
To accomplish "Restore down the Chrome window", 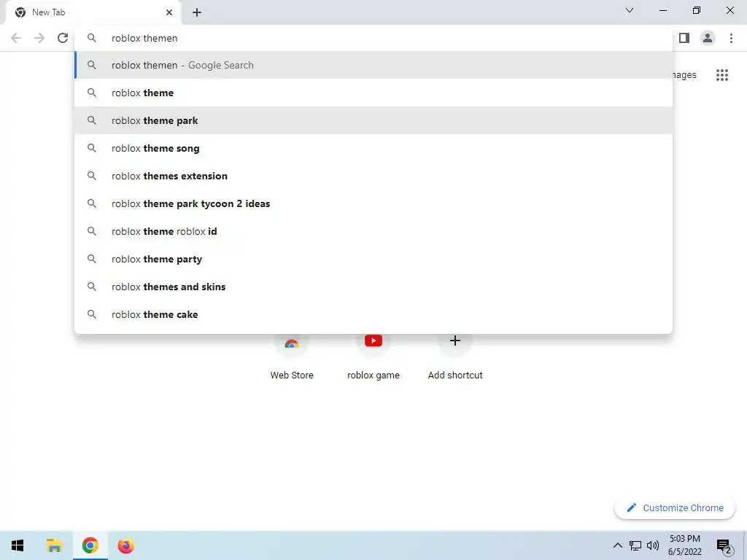I will pos(697,10).
